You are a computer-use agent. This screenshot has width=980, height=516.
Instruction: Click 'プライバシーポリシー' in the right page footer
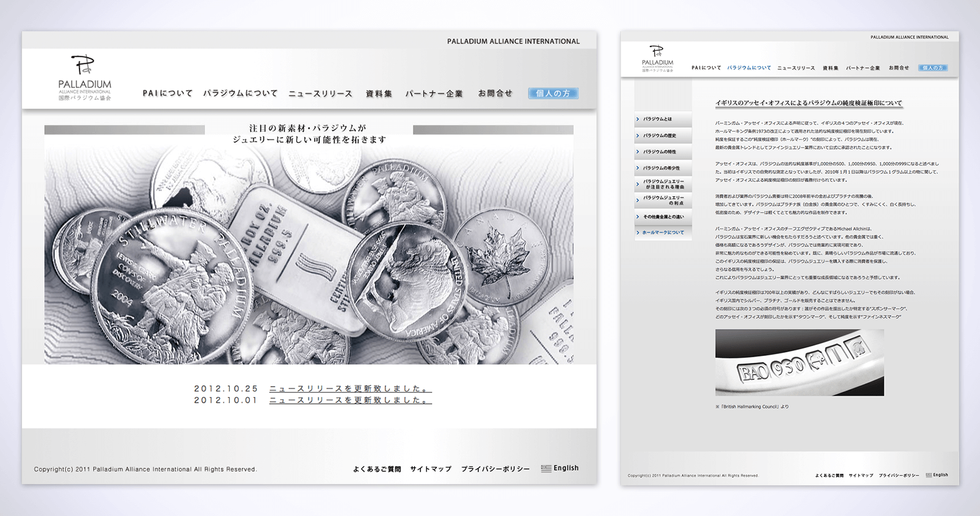[x=899, y=476]
